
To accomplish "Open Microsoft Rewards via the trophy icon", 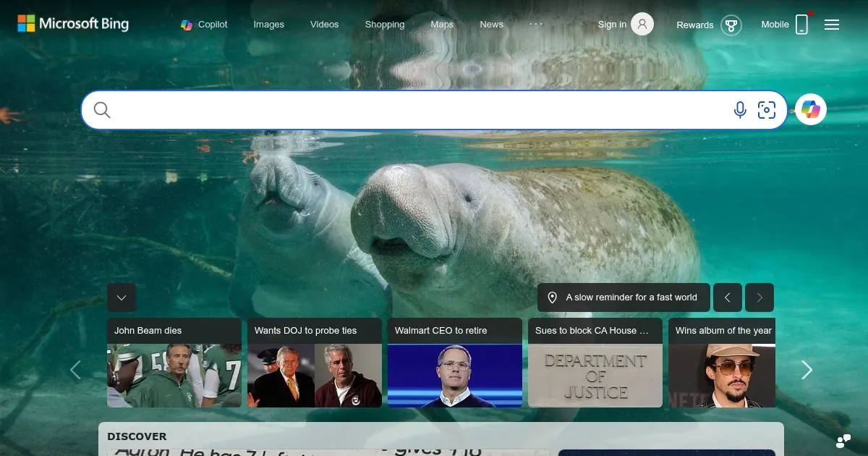I will tap(731, 25).
